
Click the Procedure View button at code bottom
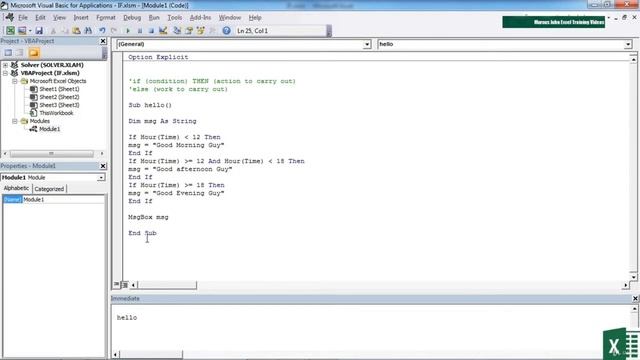point(117,284)
